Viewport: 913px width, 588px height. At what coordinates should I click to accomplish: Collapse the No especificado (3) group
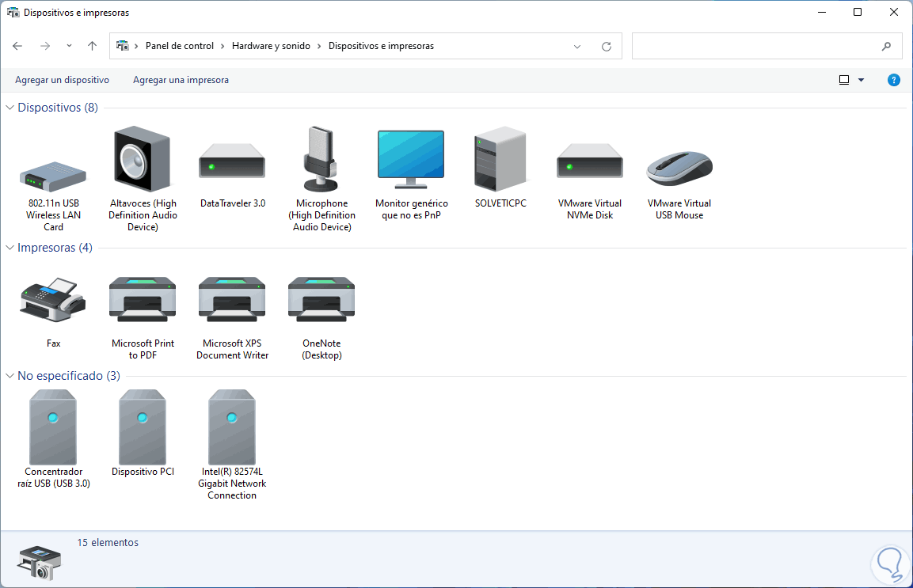[x=10, y=376]
